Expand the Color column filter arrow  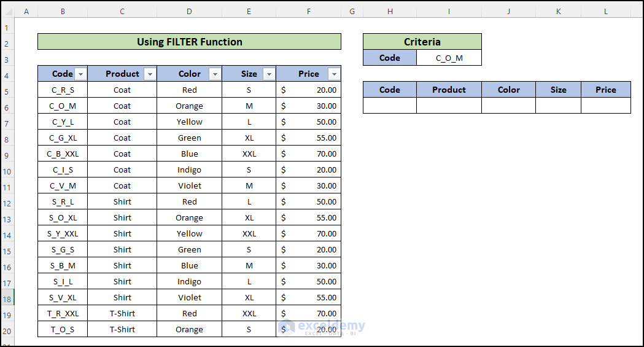click(x=214, y=74)
